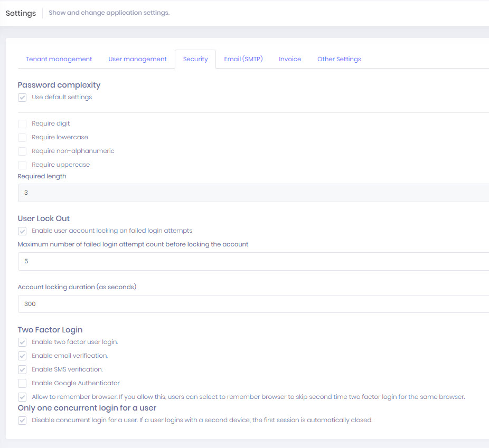Select the currently active Security tab
489x448 pixels.
click(x=195, y=59)
